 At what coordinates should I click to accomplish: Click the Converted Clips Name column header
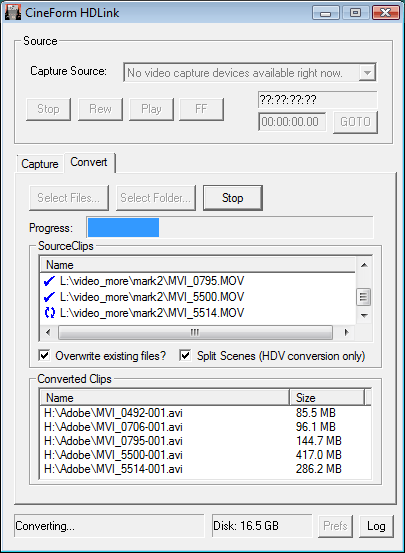click(x=165, y=398)
